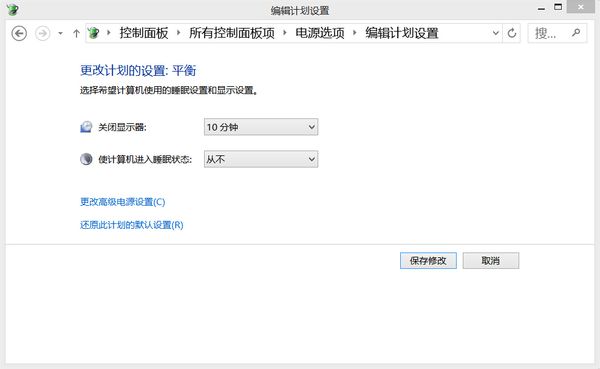Open the 关闭显示器 time dropdown

click(261, 127)
